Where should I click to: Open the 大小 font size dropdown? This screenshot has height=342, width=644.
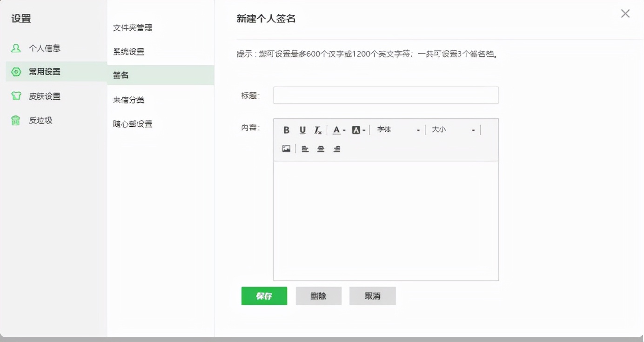(x=451, y=130)
